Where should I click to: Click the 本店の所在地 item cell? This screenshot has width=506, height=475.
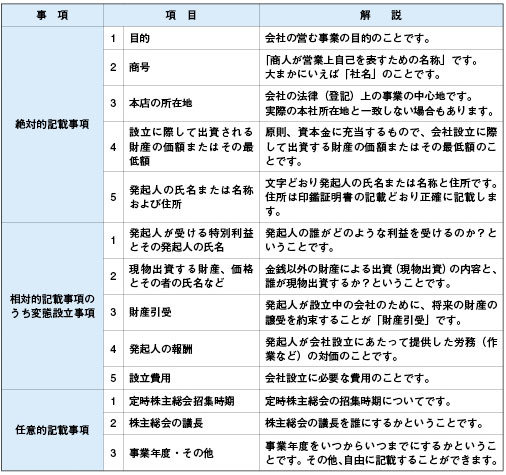coord(191,103)
